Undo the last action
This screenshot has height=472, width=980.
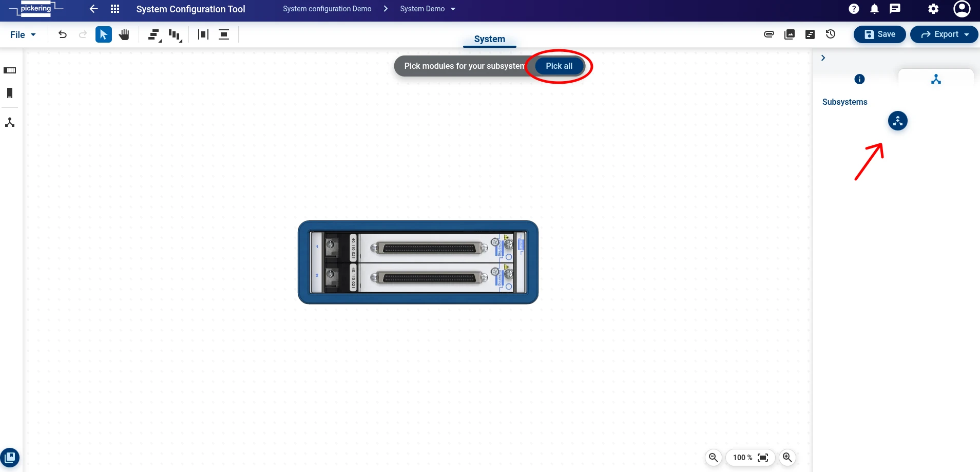coord(63,34)
